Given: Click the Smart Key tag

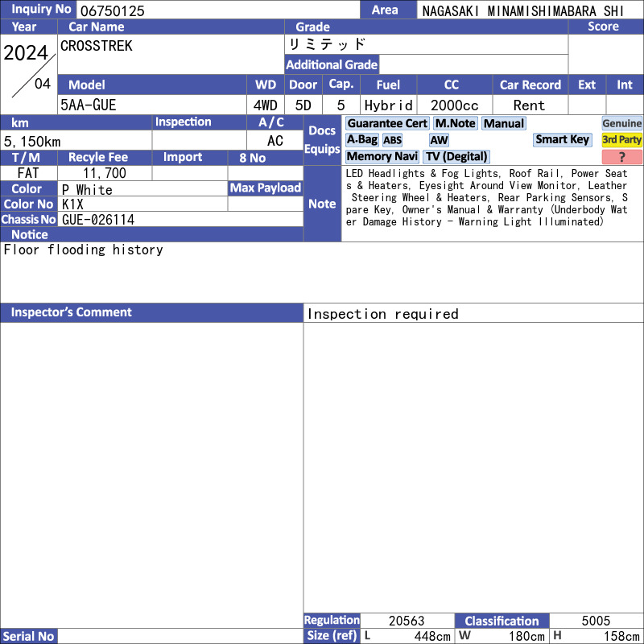Looking at the screenshot, I should 562,139.
